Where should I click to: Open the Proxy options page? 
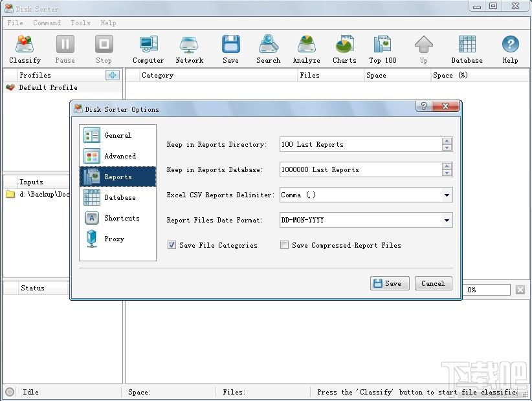[x=118, y=239]
